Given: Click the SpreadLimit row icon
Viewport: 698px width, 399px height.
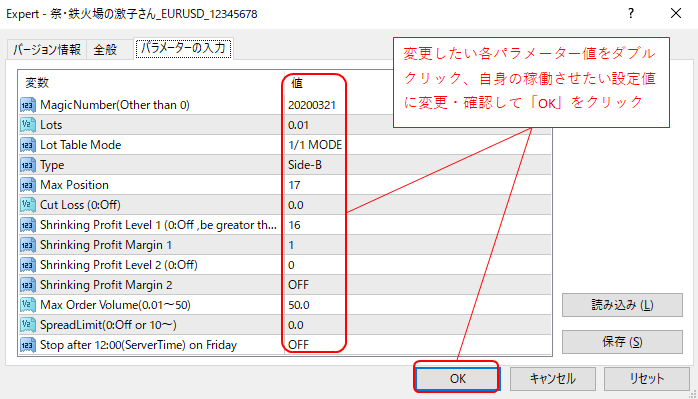Looking at the screenshot, I should point(28,325).
